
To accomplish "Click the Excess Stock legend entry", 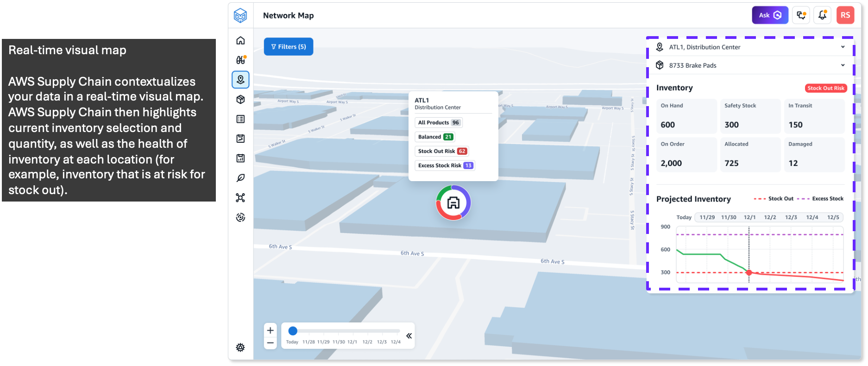I will [x=820, y=199].
